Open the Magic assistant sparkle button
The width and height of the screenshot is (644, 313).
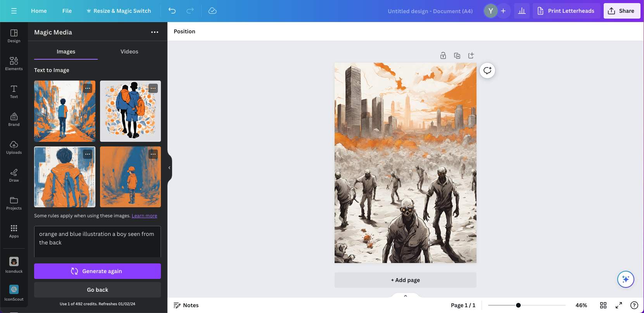point(626,279)
